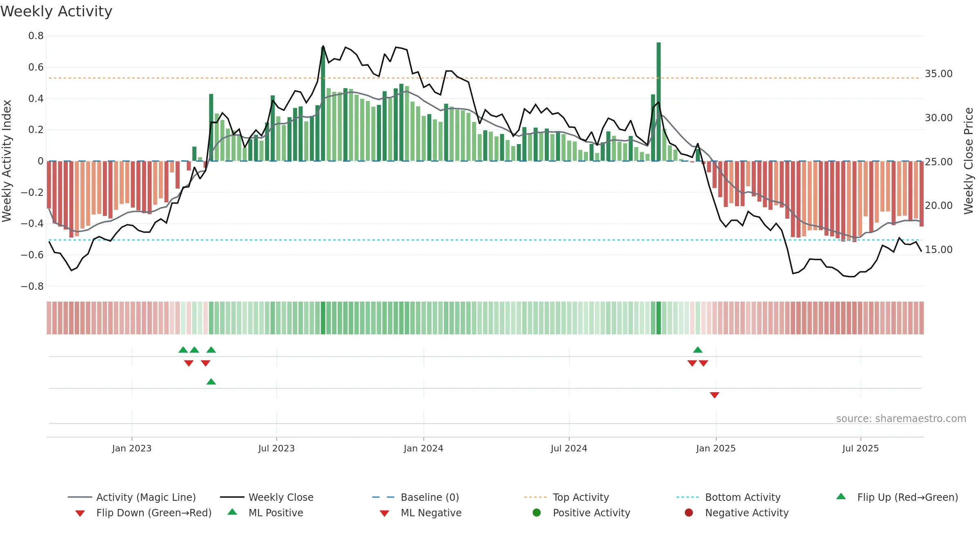Toggle the Top Activity legend entry

click(x=567, y=497)
